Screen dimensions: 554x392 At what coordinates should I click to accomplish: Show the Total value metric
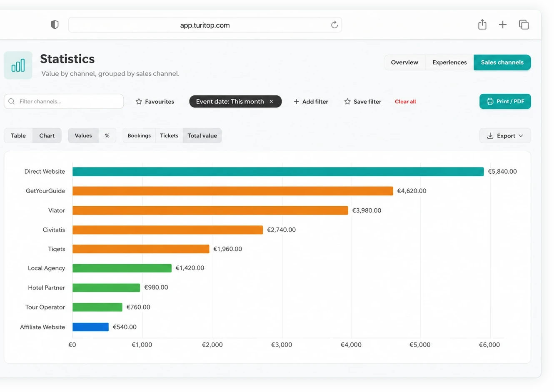click(202, 136)
